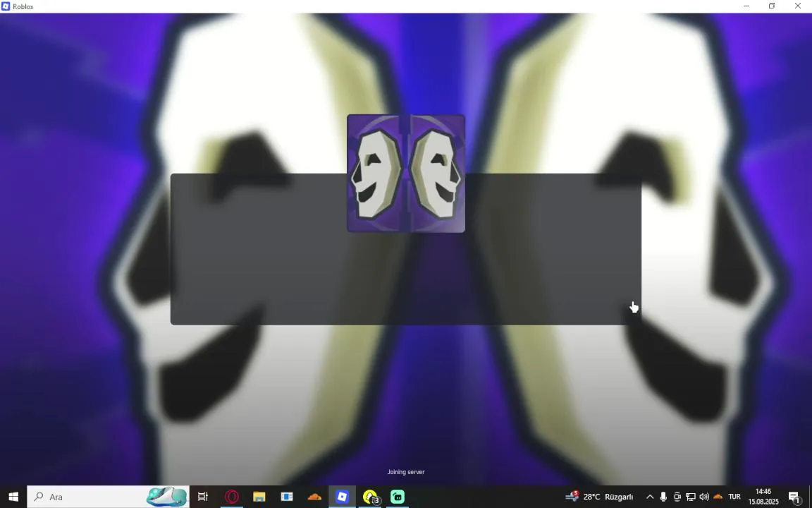812x508 pixels.
Task: Open the notification center icon
Action: point(795,497)
